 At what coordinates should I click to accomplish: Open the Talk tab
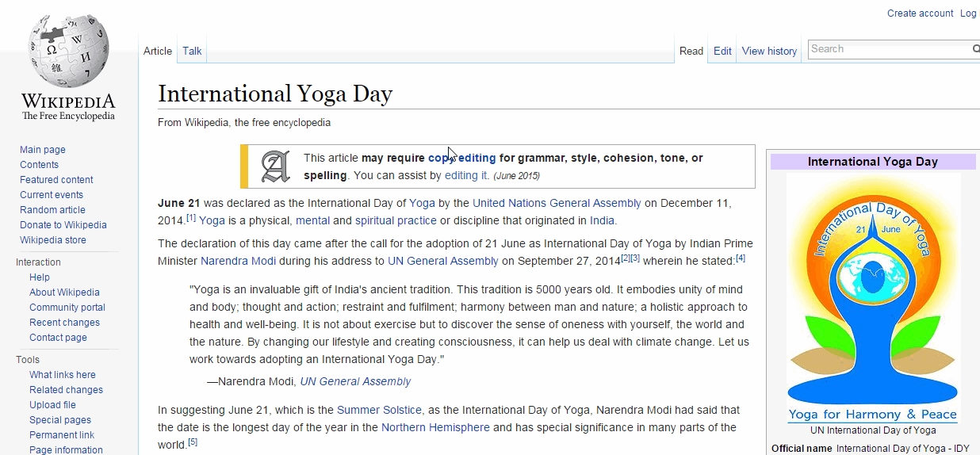pyautogui.click(x=192, y=51)
